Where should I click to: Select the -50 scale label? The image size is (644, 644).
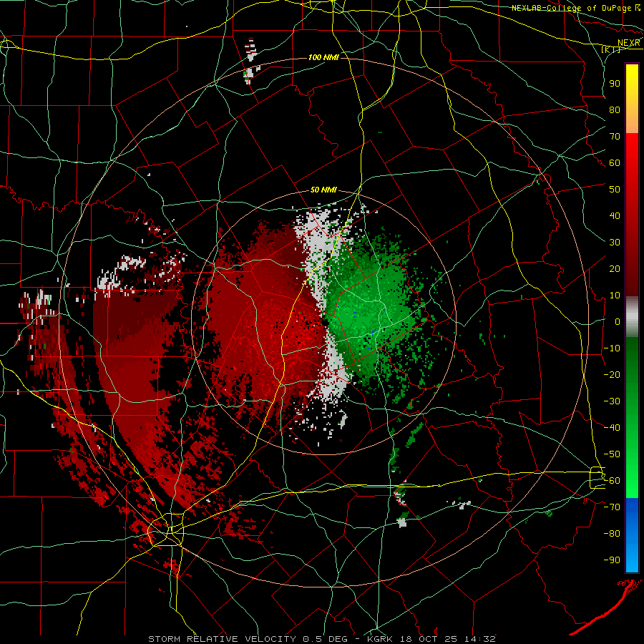pos(612,454)
